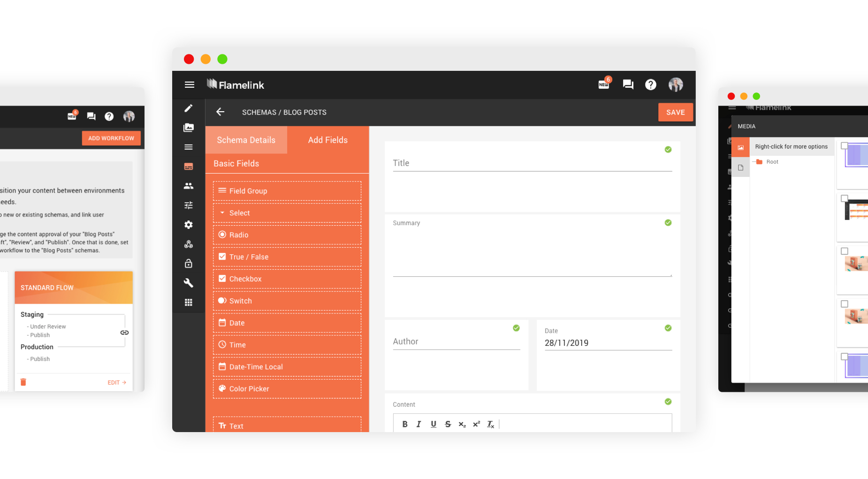This screenshot has width=868, height=479.
Task: Open the wrench tools icon in sidebar
Action: (189, 283)
